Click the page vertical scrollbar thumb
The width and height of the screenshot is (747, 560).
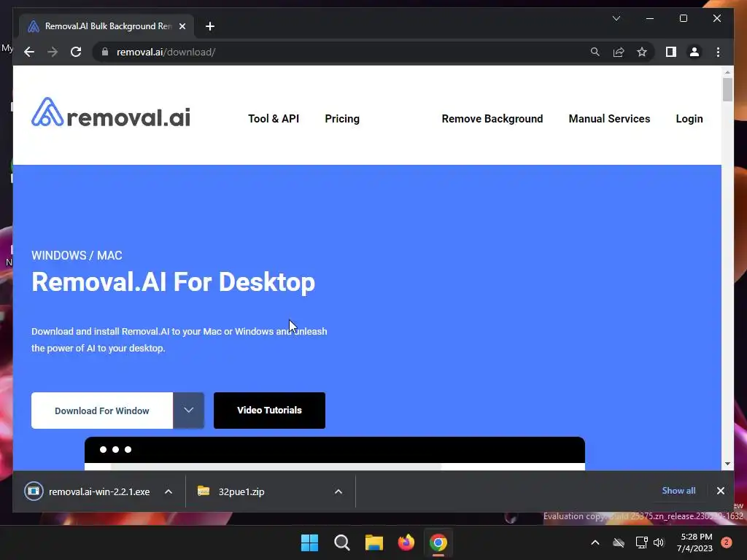point(727,90)
